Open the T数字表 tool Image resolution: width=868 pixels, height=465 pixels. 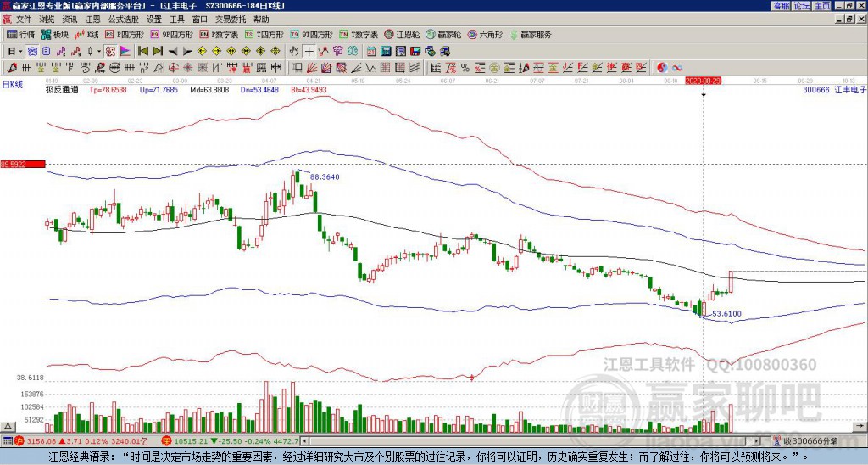pos(359,34)
